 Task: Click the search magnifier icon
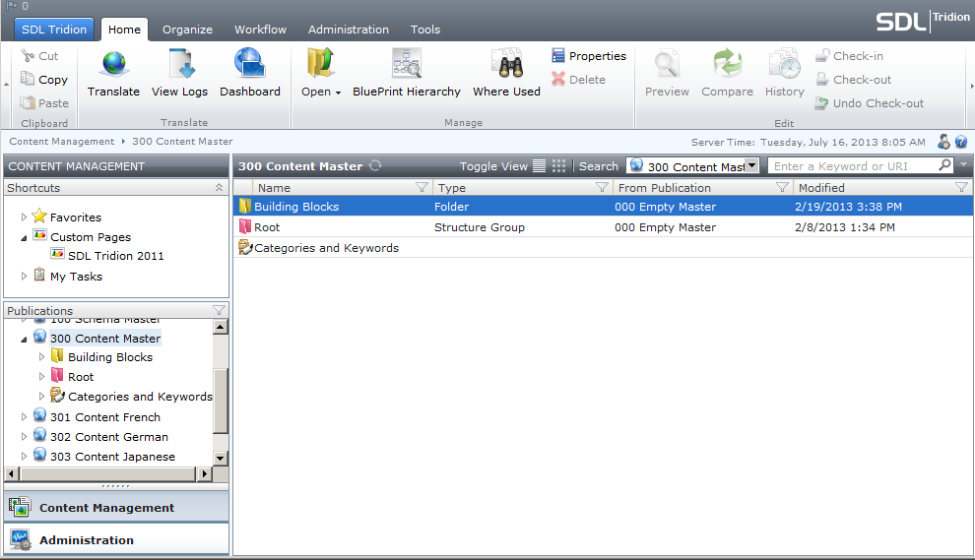945,164
